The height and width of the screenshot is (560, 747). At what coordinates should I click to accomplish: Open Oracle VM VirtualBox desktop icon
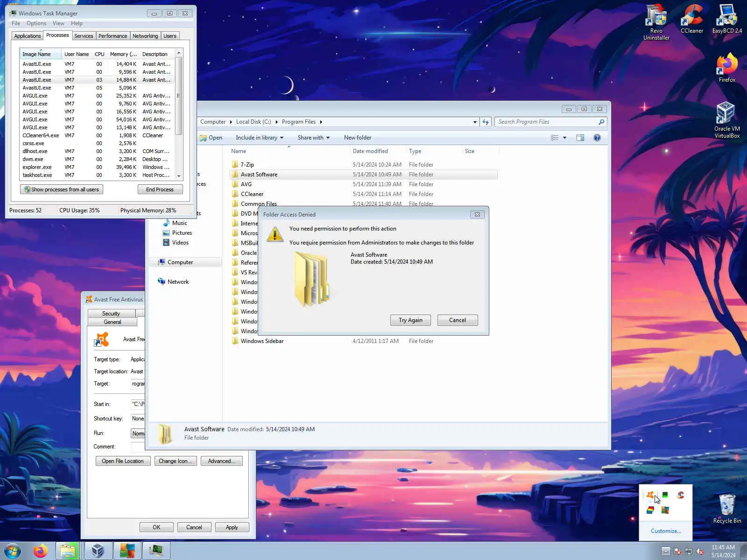(727, 120)
